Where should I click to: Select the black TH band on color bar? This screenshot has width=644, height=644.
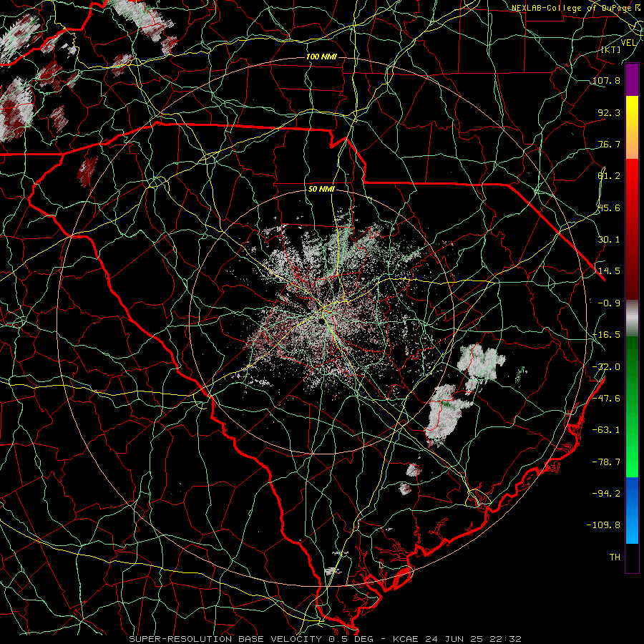(632, 557)
